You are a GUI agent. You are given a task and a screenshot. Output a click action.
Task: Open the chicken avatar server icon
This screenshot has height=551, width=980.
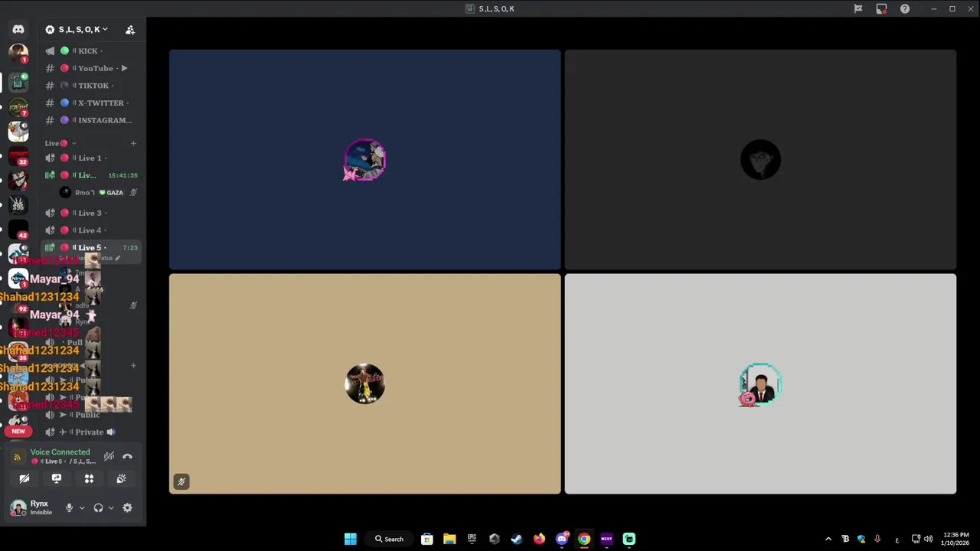18,132
